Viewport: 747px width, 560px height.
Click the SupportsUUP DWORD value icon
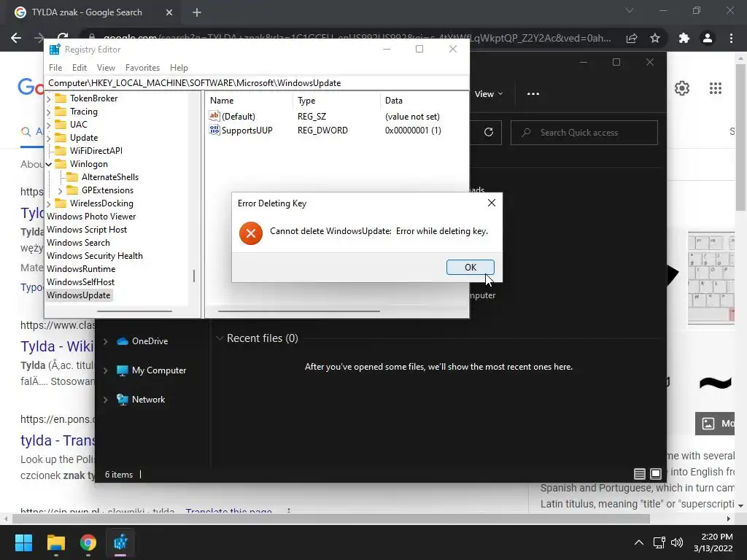click(214, 130)
